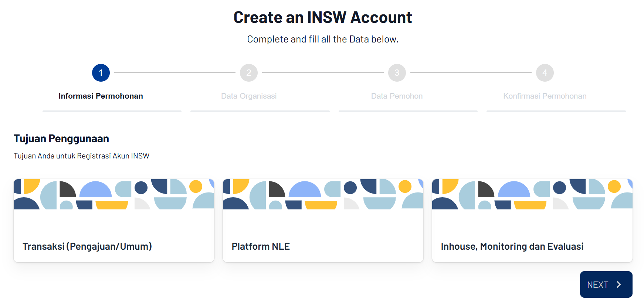Click the Platform NLE card's banner image
The width and height of the screenshot is (644, 304).
[323, 194]
